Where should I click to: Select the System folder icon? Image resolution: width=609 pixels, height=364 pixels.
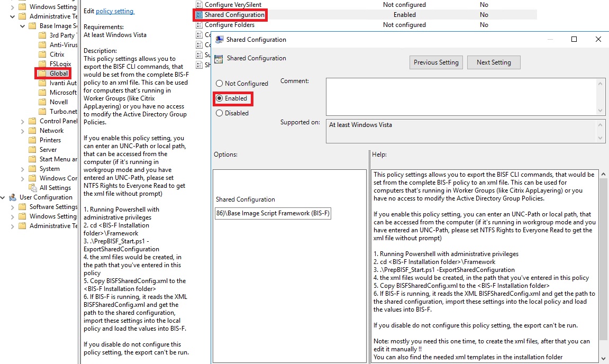click(33, 169)
